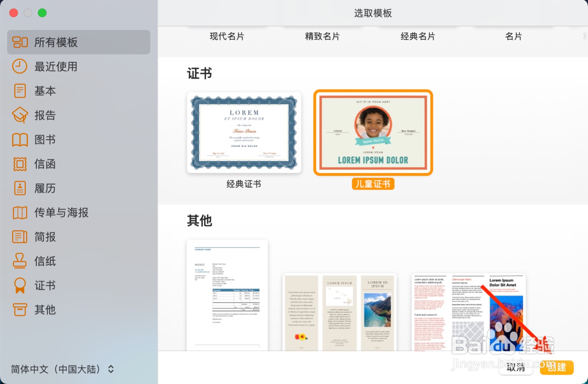This screenshot has height=384, width=588.
Task: Open the 传单与海报 category
Action: (20, 212)
